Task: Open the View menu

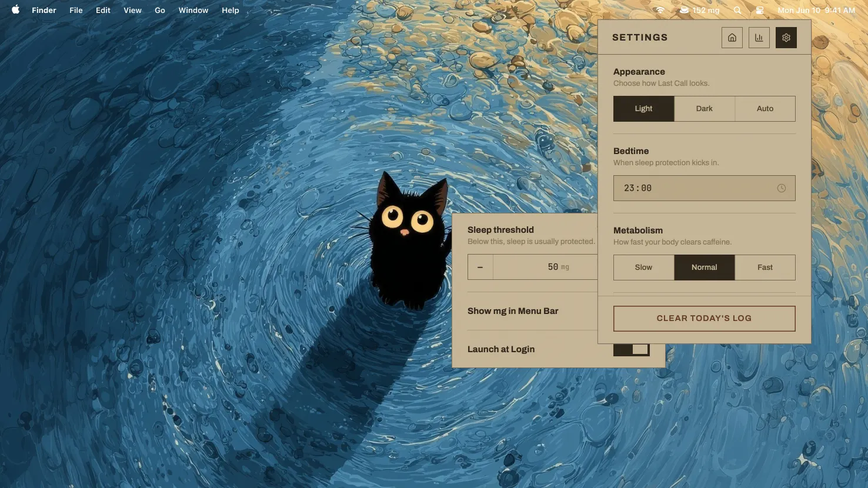Action: click(x=132, y=10)
